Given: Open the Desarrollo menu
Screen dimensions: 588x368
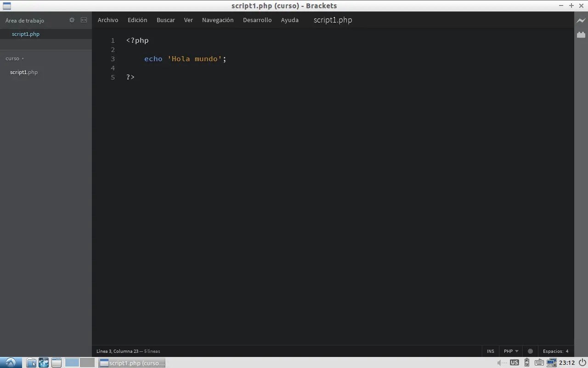Looking at the screenshot, I should point(257,20).
